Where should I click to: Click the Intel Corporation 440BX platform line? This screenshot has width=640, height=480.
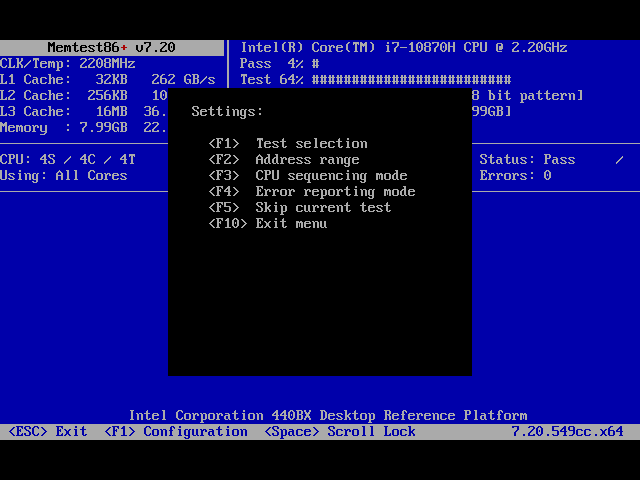click(x=328, y=416)
